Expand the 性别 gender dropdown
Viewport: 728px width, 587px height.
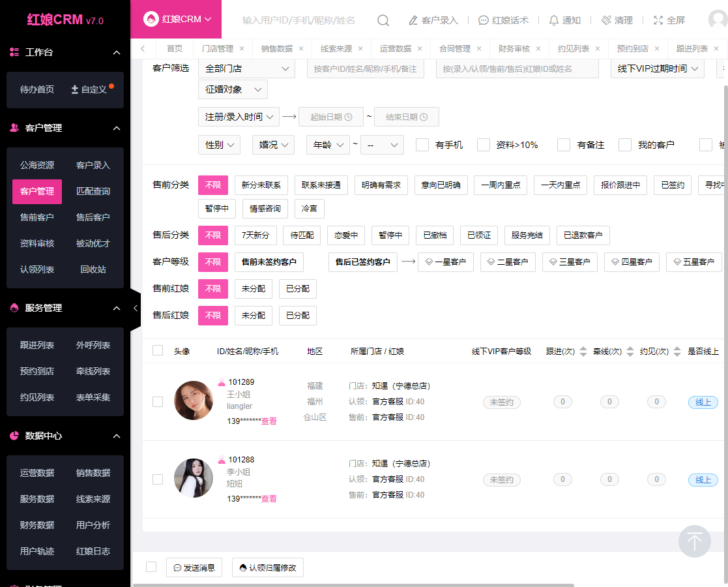coord(219,145)
